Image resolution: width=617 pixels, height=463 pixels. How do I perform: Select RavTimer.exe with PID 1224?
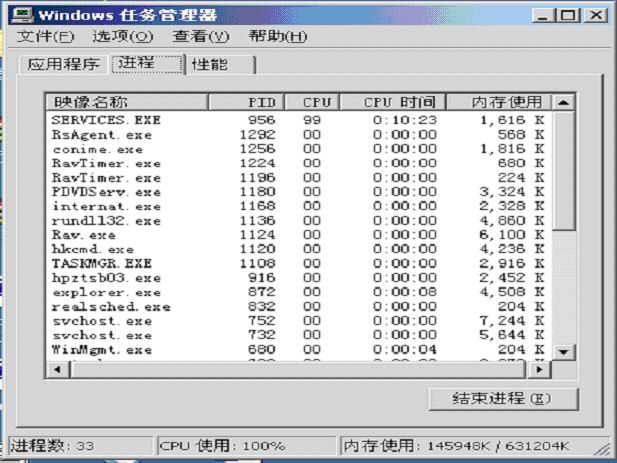pyautogui.click(x=299, y=163)
